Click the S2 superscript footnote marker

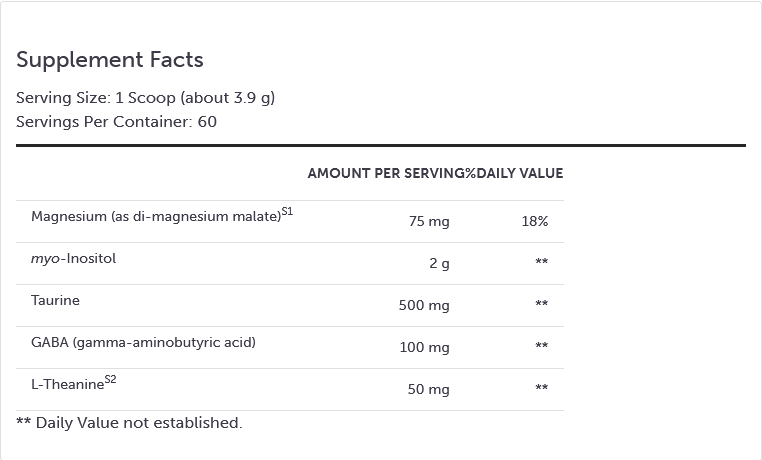coord(111,379)
